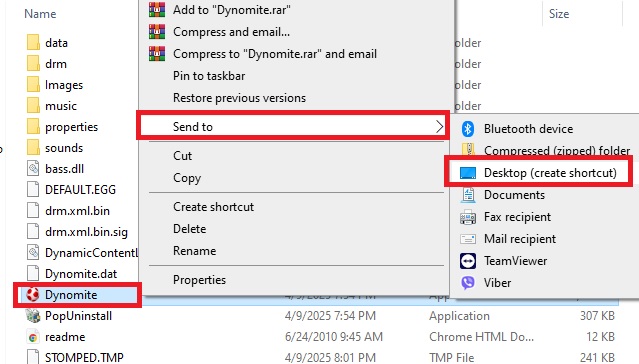
Task: Click the music folder icon
Action: pyautogui.click(x=33, y=106)
